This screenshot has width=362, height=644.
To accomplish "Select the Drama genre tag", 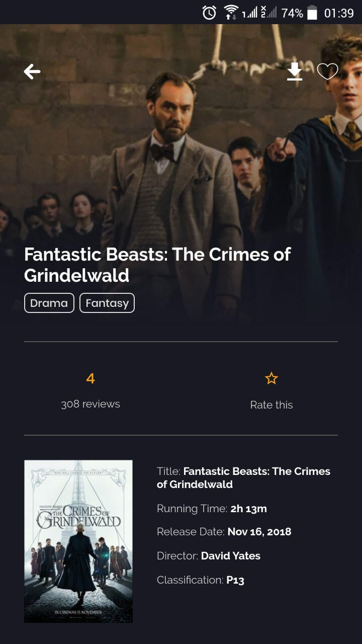I will [x=49, y=303].
